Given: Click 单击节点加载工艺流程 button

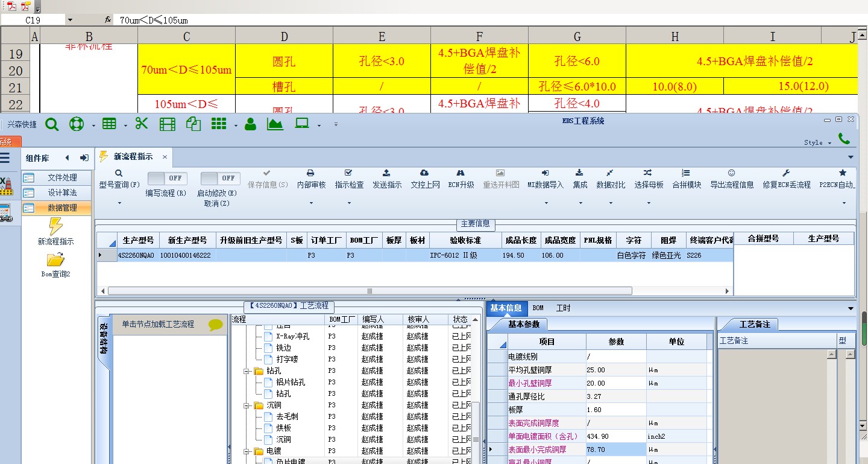Looking at the screenshot, I should pos(159,325).
